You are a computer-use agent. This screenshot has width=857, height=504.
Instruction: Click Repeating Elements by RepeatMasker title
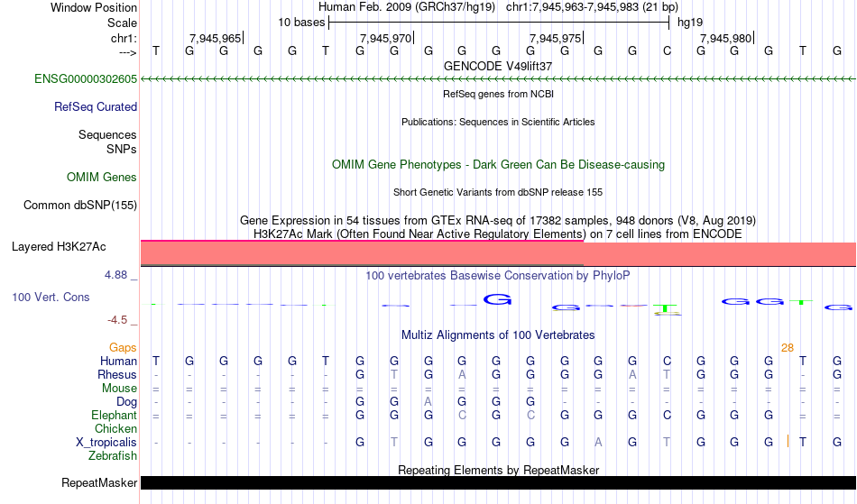[x=499, y=470]
